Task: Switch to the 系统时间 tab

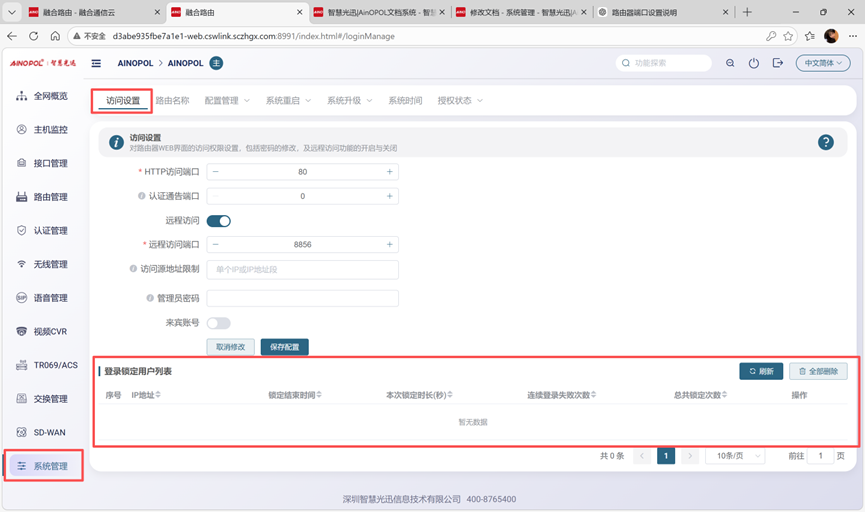Action: 405,101
